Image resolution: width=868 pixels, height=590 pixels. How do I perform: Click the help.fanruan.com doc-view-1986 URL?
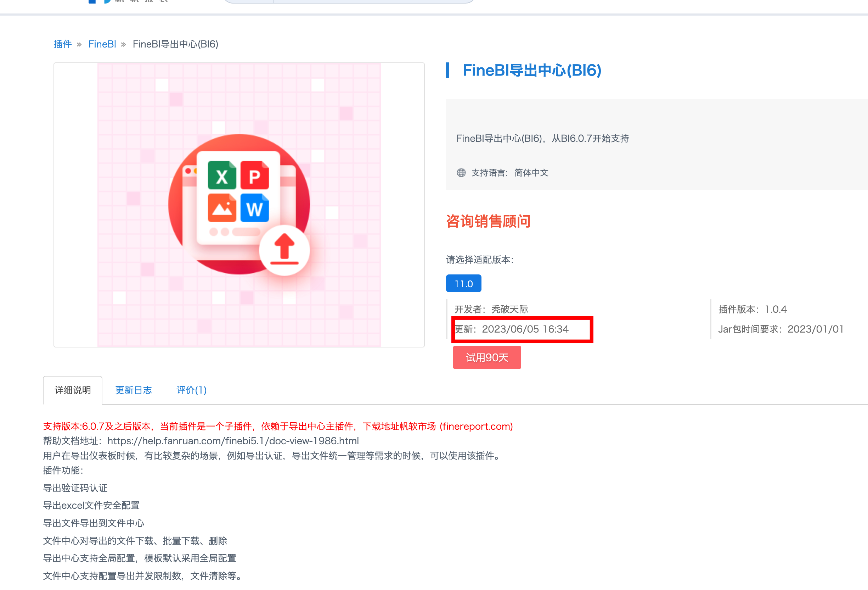pos(233,441)
